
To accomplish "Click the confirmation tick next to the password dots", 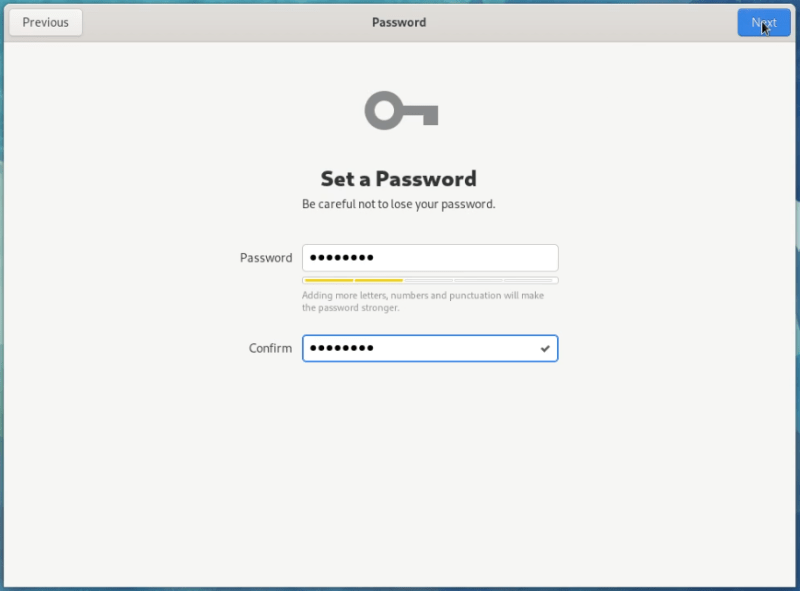I will pos(544,348).
